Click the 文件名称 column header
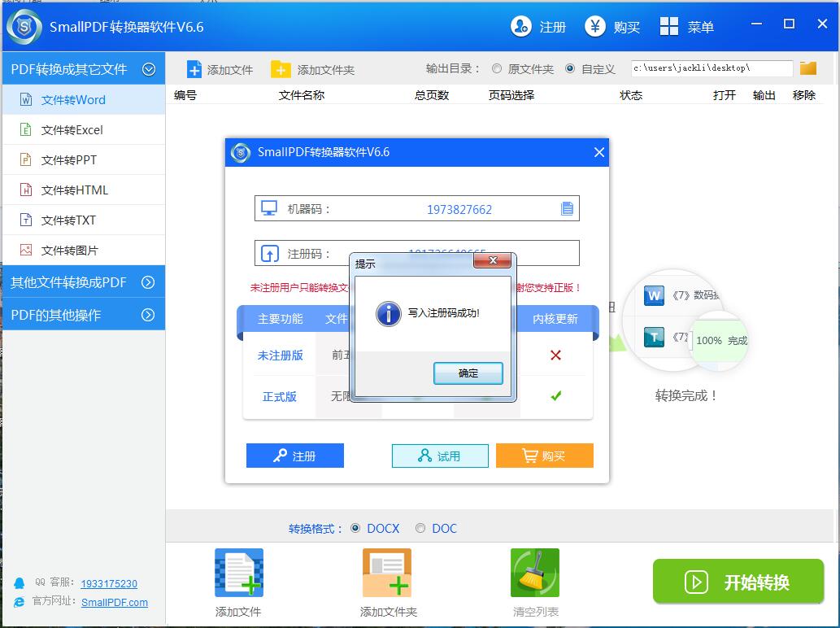The width and height of the screenshot is (840, 628). (302, 95)
